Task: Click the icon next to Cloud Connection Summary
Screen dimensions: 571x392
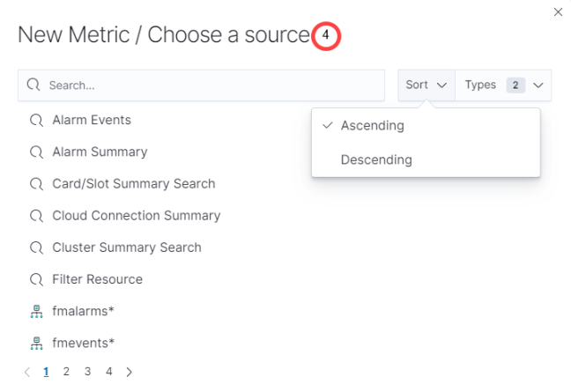Action: click(36, 216)
